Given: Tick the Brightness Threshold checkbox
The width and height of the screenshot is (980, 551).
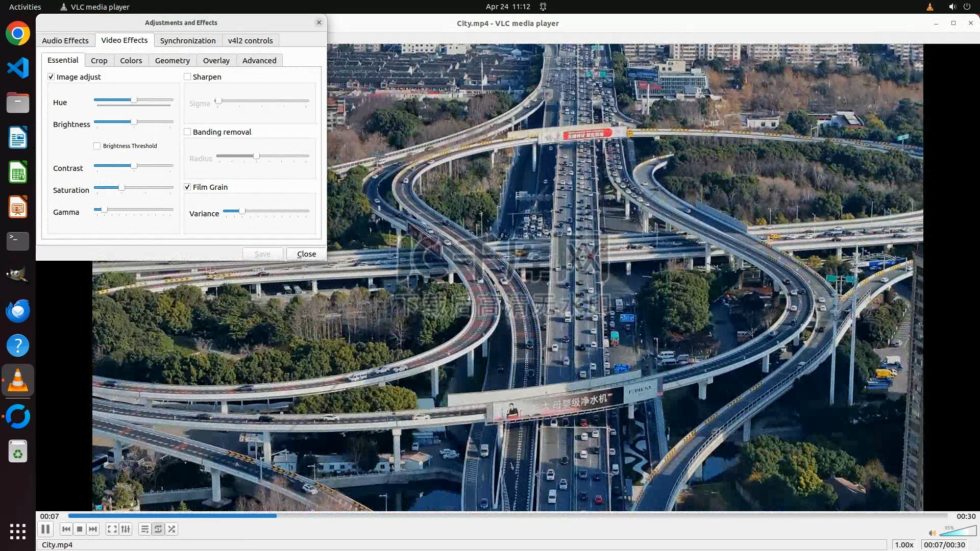Looking at the screenshot, I should click(x=97, y=146).
